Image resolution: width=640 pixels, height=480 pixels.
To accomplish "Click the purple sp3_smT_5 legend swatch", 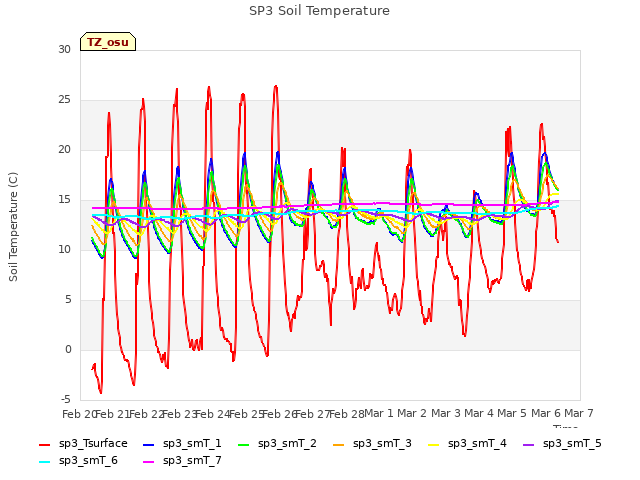I will pos(529,444).
